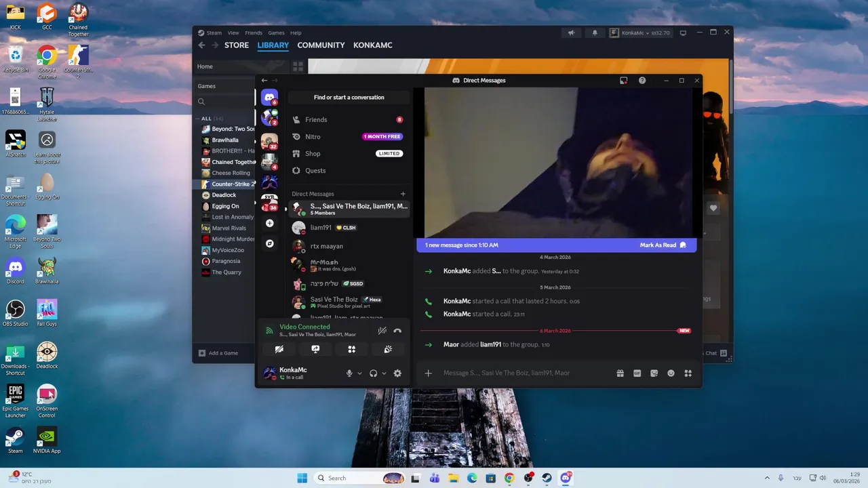The height and width of the screenshot is (488, 868).
Task: Toggle noise suppression in Discord call
Action: (382, 331)
